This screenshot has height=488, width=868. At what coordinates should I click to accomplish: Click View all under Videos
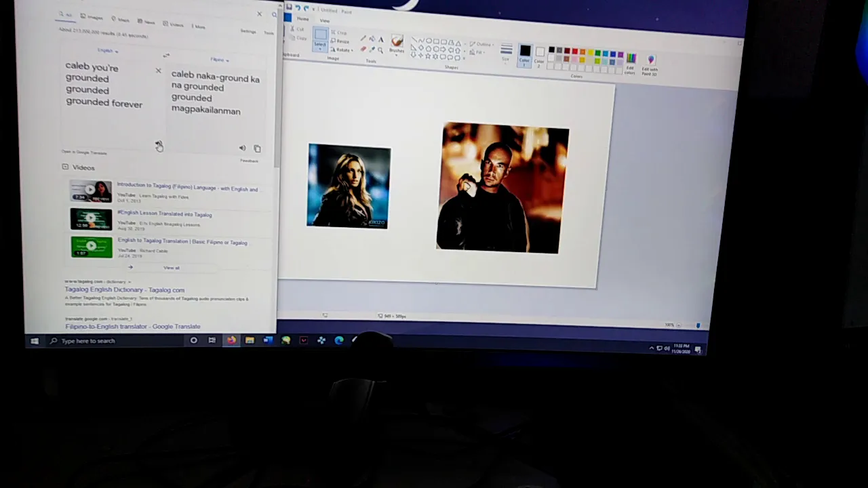tap(172, 268)
